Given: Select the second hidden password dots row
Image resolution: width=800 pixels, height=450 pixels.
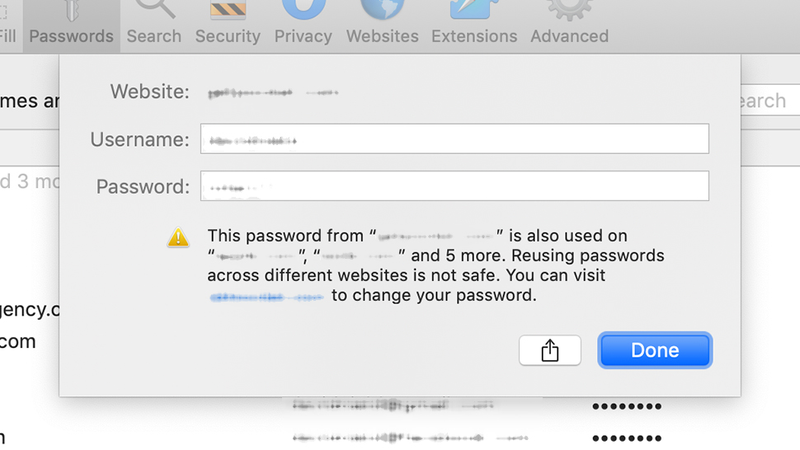Looking at the screenshot, I should pos(627,438).
